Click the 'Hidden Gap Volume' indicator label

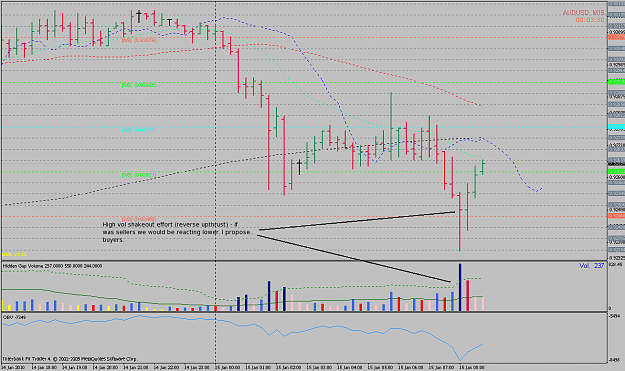(x=52, y=266)
